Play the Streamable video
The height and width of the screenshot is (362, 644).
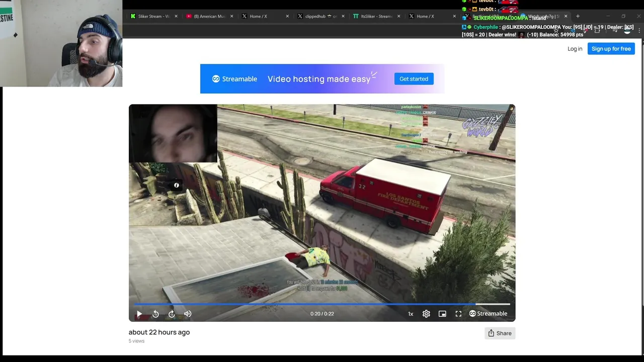click(x=139, y=314)
